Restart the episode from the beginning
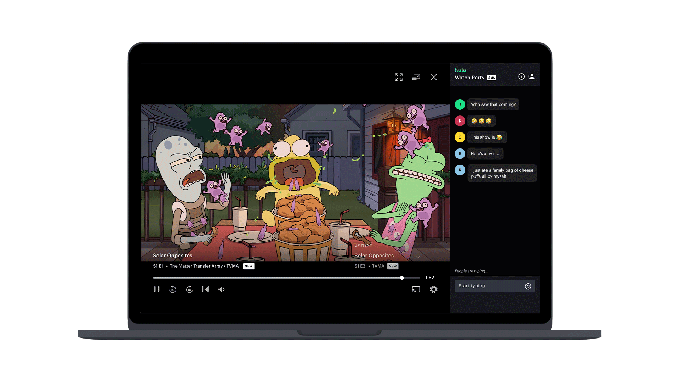Viewport: 680px width, 383px height. point(206,289)
